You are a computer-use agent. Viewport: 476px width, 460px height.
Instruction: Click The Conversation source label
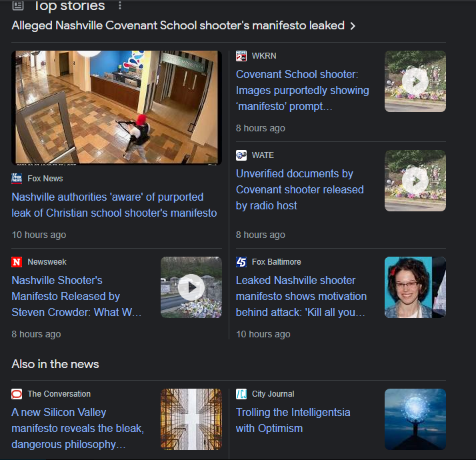click(x=59, y=394)
